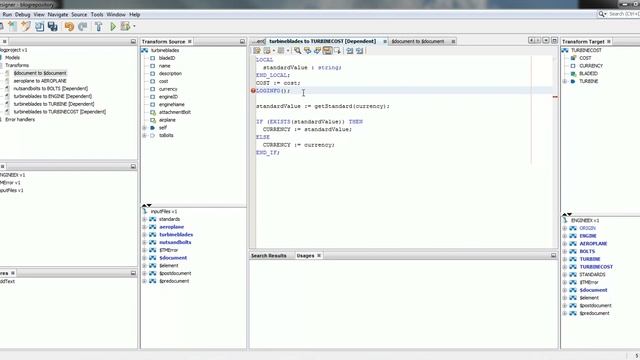
Task: Click the shift line left icon
Action: (x=350, y=51)
